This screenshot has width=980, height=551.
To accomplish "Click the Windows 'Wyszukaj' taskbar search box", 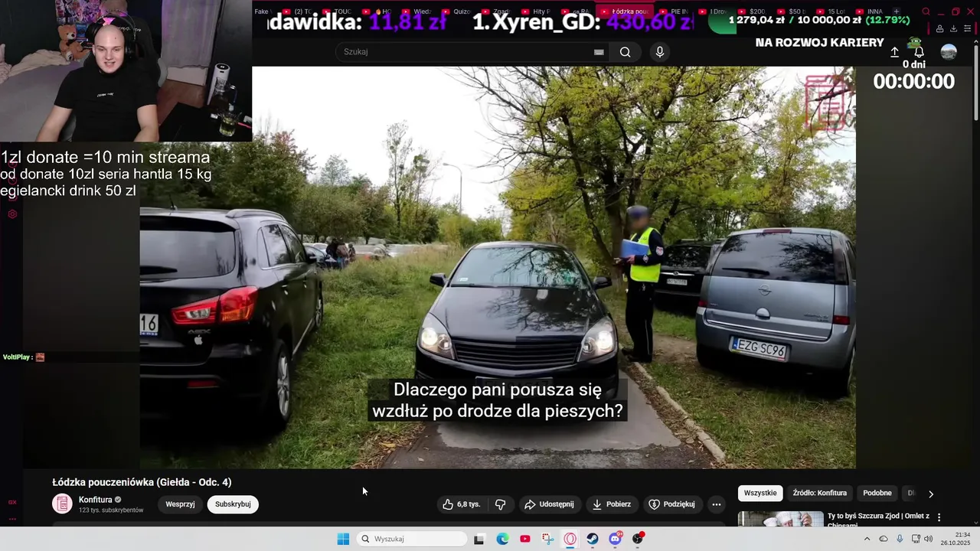I will point(412,539).
